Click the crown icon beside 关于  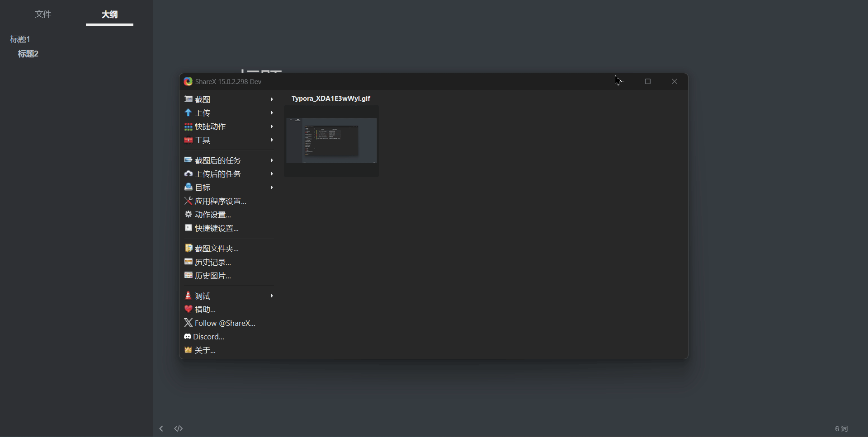coord(188,350)
